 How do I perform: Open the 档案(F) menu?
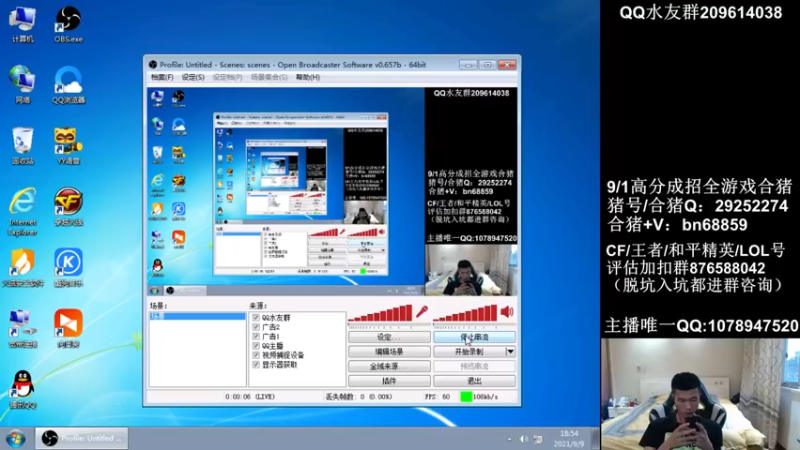[162, 77]
